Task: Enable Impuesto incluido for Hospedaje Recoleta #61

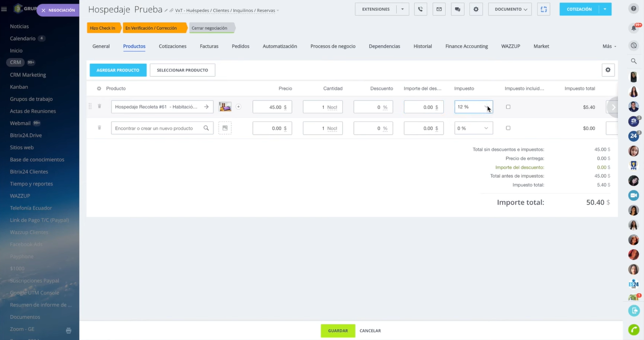Action: [508, 107]
